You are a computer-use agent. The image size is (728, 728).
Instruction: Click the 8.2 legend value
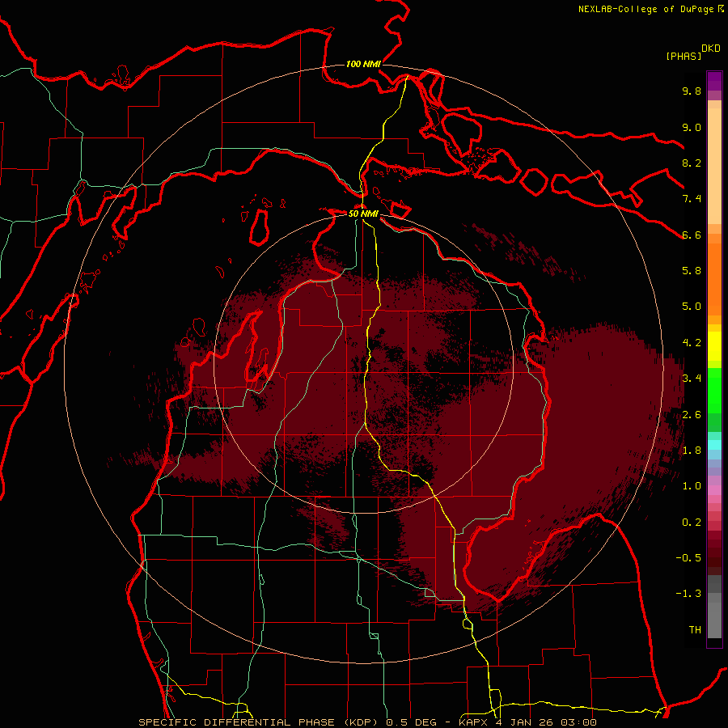pyautogui.click(x=692, y=163)
